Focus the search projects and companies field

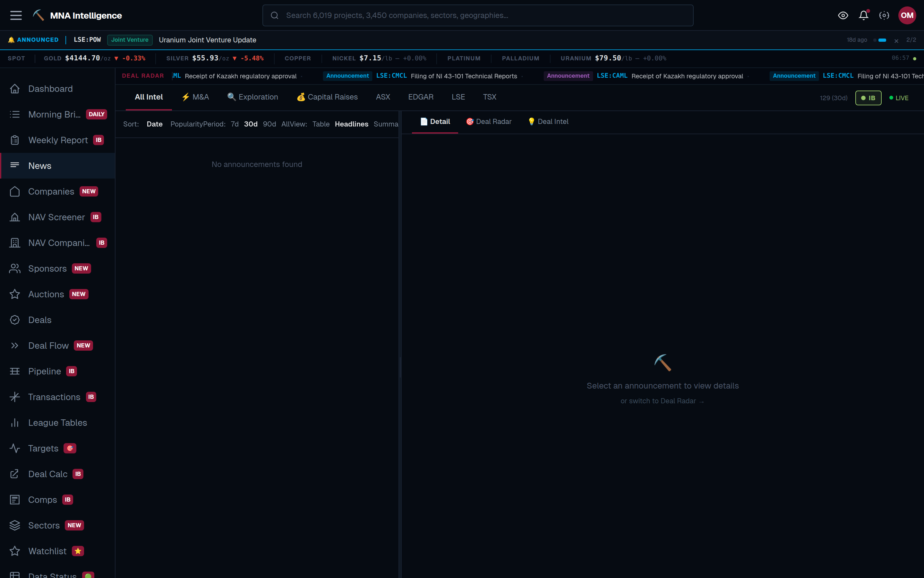[478, 15]
